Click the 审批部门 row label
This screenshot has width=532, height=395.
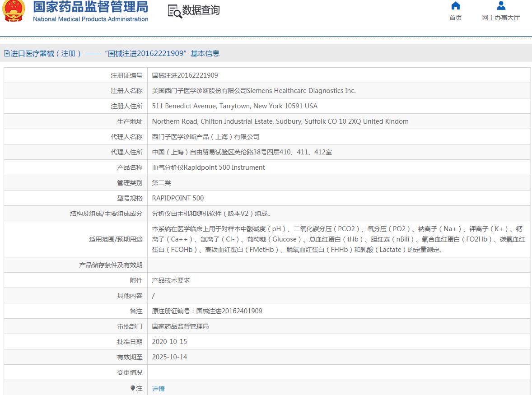tap(130, 326)
